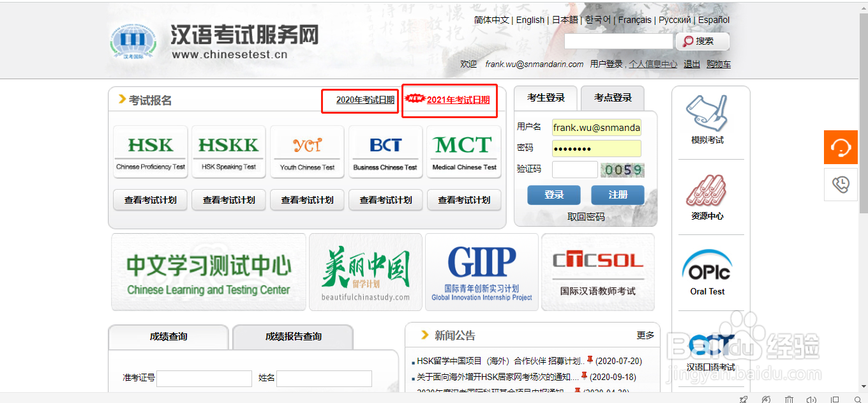Open the CTCSOL 国际汉语教师考试 logo
This screenshot has width=868, height=403.
coord(597,271)
